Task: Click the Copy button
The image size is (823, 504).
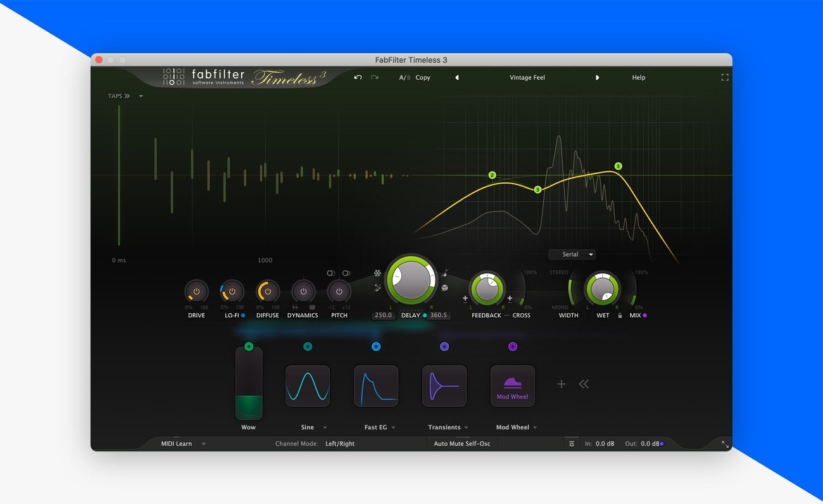Action: [x=423, y=77]
